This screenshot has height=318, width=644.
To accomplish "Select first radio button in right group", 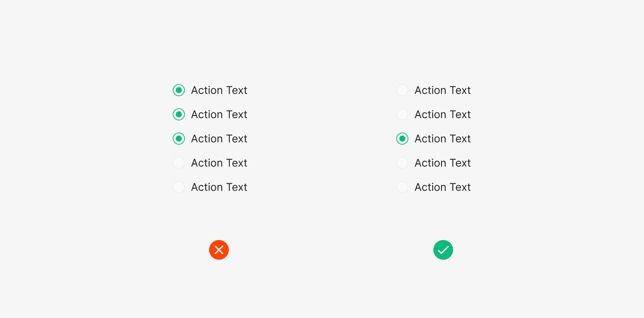I will pos(402,90).
